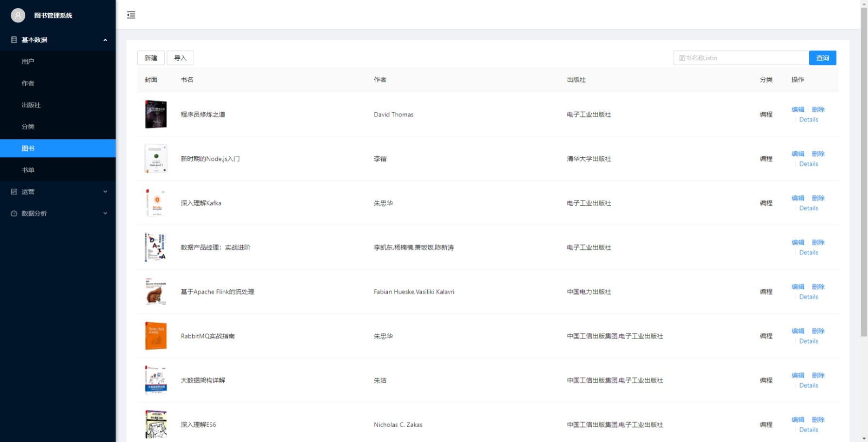Click the 运营 menu icon
The width and height of the screenshot is (868, 442).
coord(14,192)
